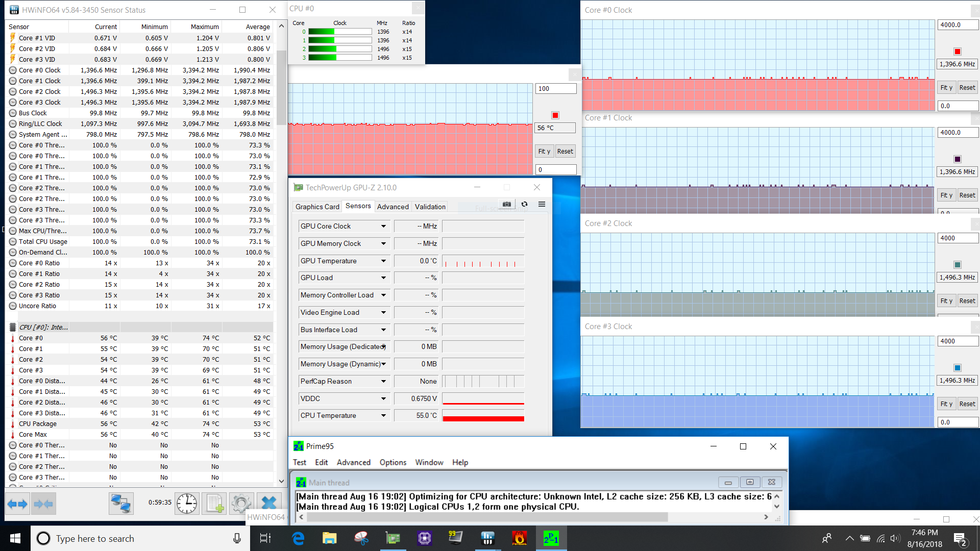Click Reset in Core #0 Clock graph
980x551 pixels.
tap(967, 88)
